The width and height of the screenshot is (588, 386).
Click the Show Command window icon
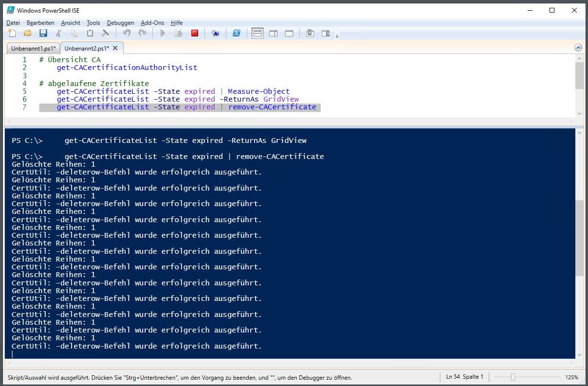tap(310, 33)
